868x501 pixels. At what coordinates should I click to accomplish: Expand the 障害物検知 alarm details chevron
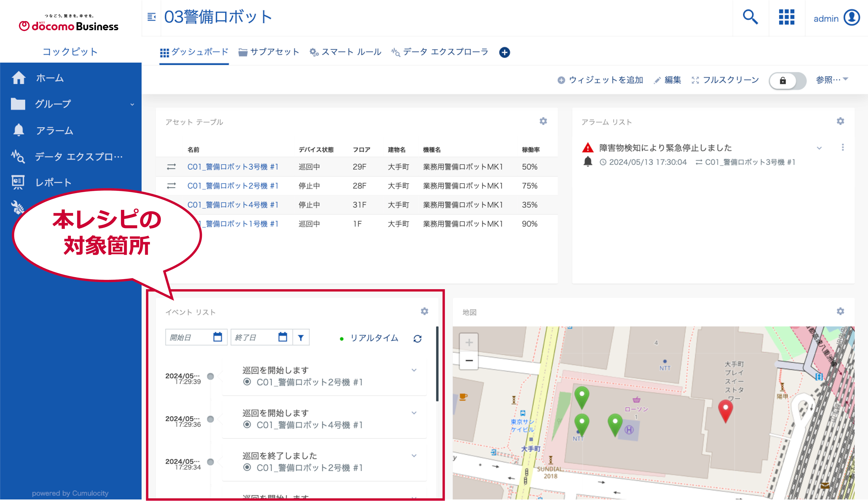coord(819,148)
